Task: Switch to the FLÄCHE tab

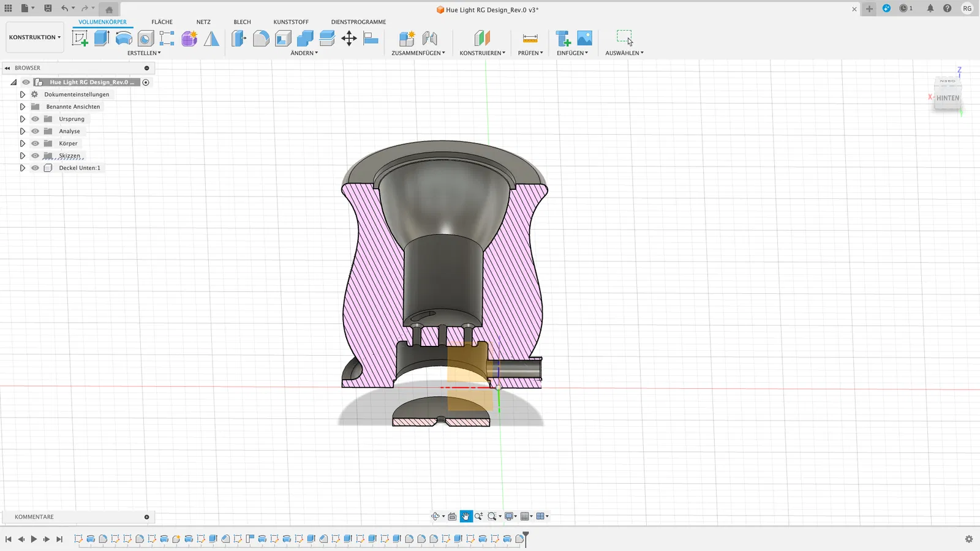Action: 162,22
